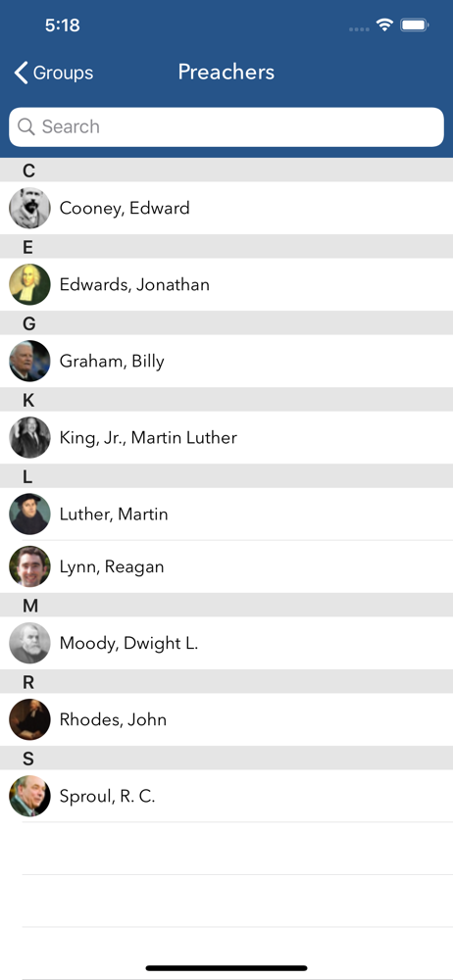The height and width of the screenshot is (980, 453).
Task: Tap Martin Luther King Jr.'s photo
Action: point(29,437)
